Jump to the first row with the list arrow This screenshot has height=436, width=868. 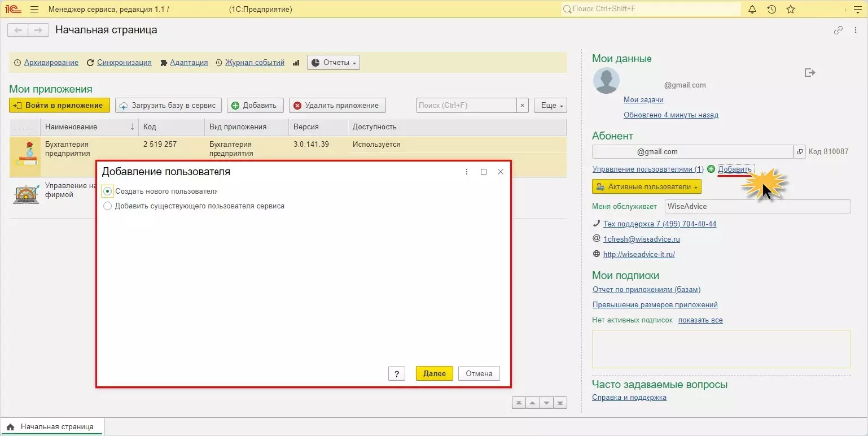point(519,403)
